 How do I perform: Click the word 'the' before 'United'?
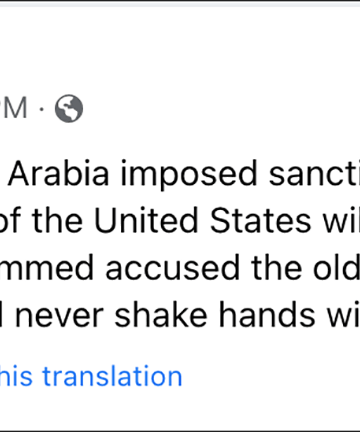point(57,220)
